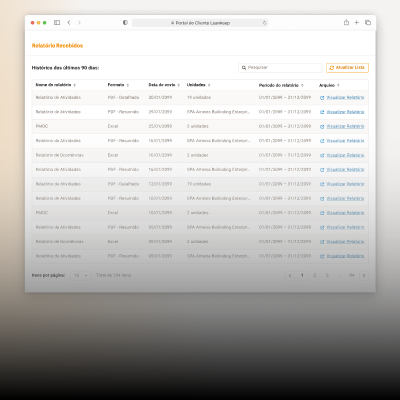Viewport: 400px width, 400px height.
Task: Click PDF - Detalhado cell in 30/01 row
Action: pos(123,98)
